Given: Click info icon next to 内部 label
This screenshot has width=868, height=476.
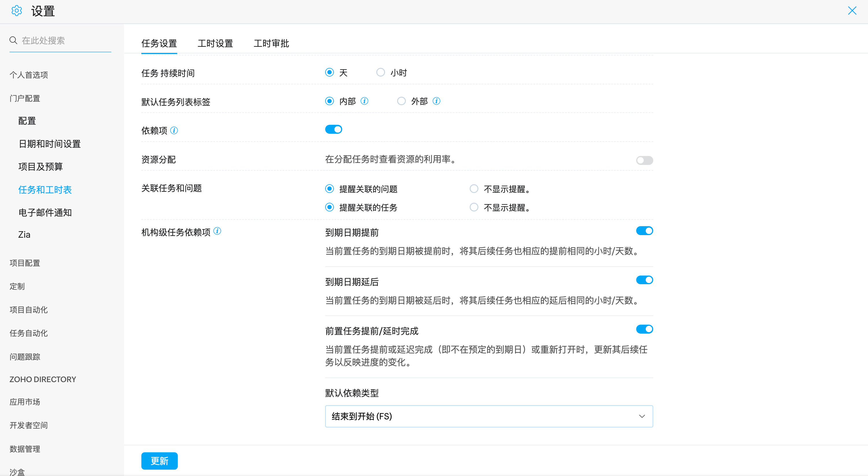Looking at the screenshot, I should [x=364, y=101].
